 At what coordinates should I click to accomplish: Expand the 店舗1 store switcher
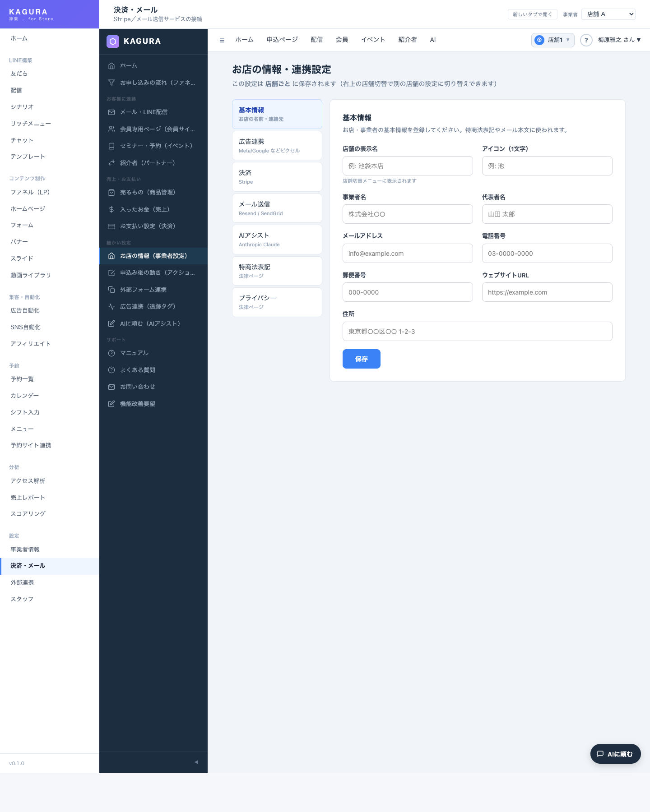pyautogui.click(x=552, y=40)
